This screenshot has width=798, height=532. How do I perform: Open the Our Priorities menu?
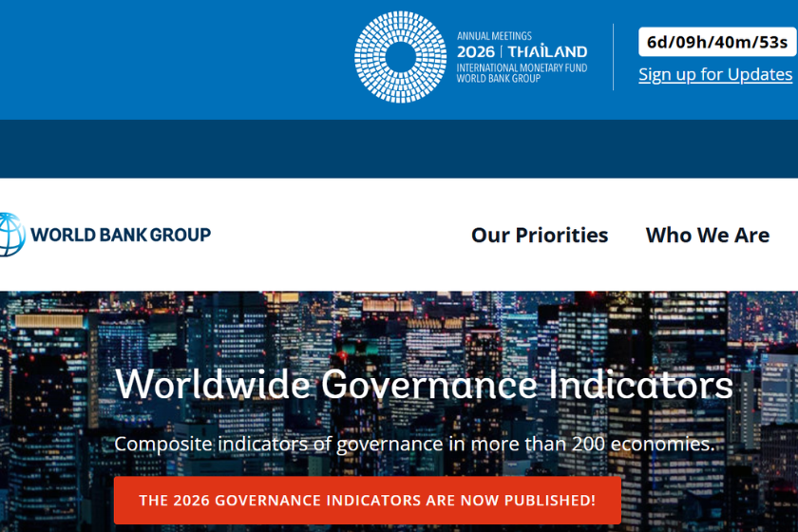[540, 236]
